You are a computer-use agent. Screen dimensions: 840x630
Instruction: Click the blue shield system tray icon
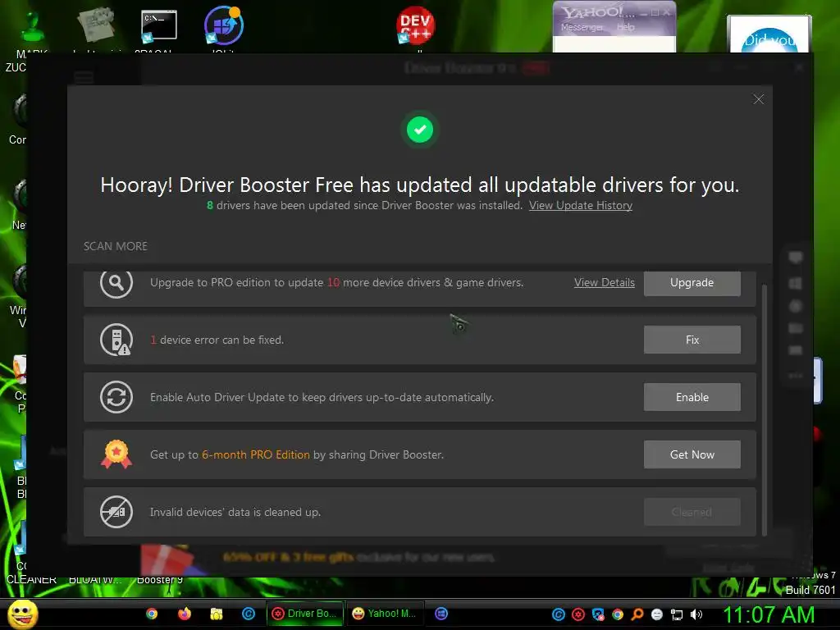[598, 614]
